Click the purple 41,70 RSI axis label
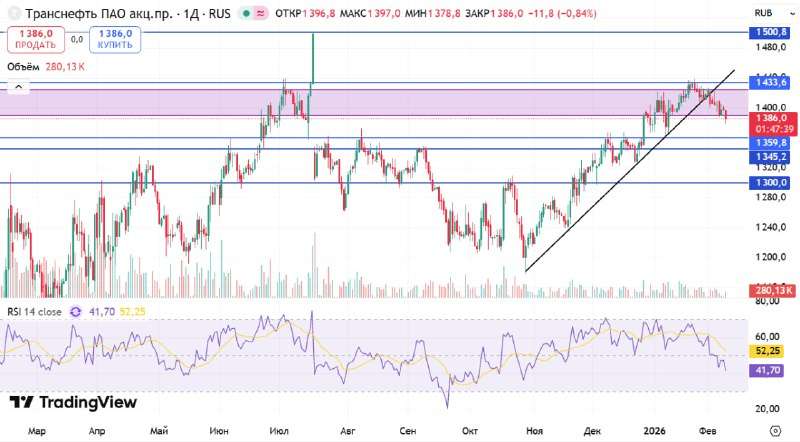This screenshot has height=442, width=800. 766,370
